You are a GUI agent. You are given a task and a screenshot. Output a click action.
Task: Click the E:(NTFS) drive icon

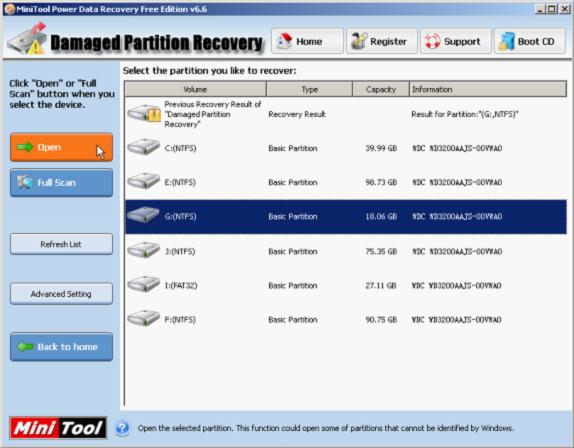[144, 181]
